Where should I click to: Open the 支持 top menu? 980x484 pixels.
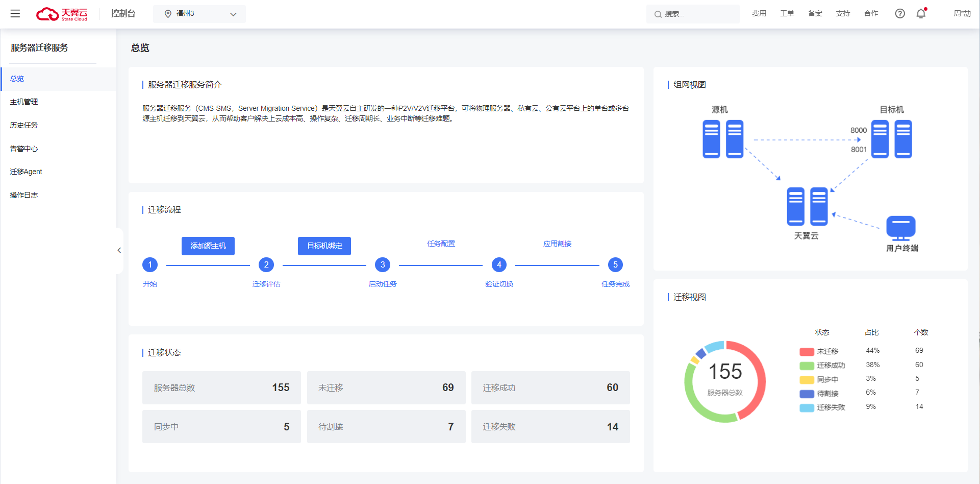coord(843,14)
